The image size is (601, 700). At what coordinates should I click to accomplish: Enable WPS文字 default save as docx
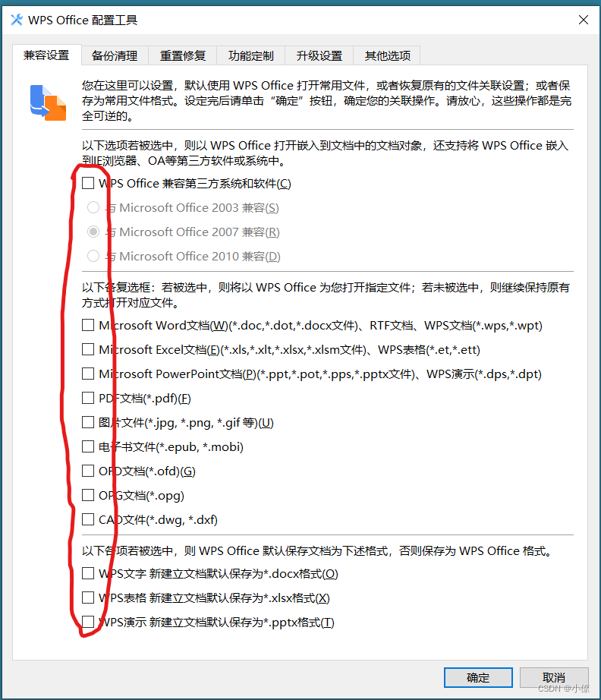pyautogui.click(x=88, y=573)
